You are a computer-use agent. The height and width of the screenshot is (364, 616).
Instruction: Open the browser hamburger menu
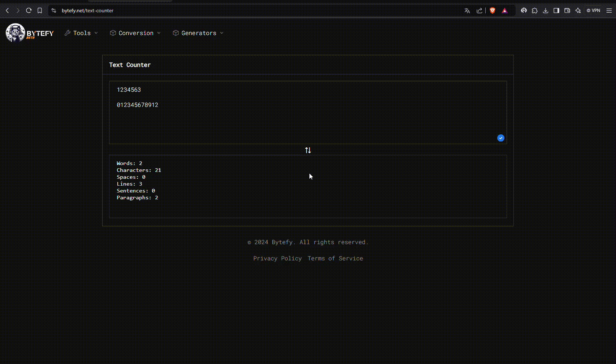[609, 10]
